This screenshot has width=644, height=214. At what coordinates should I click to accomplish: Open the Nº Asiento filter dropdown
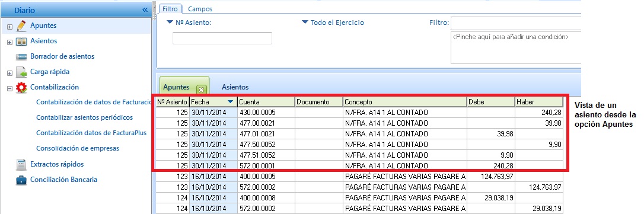point(170,23)
